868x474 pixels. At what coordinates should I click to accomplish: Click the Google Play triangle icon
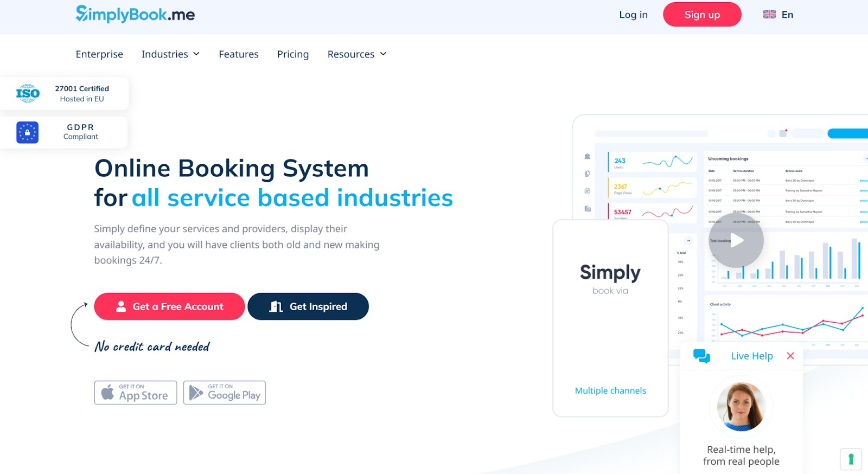coord(196,393)
